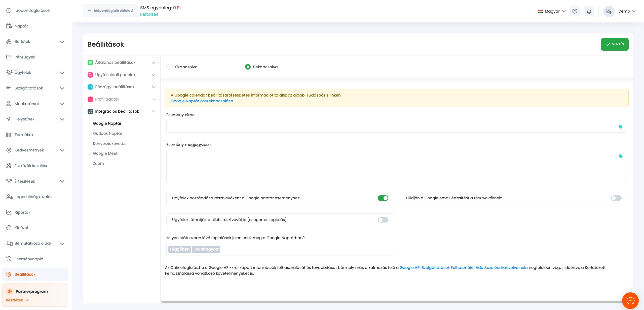Click the green Mentés button
This screenshot has width=644, height=310.
pos(614,44)
